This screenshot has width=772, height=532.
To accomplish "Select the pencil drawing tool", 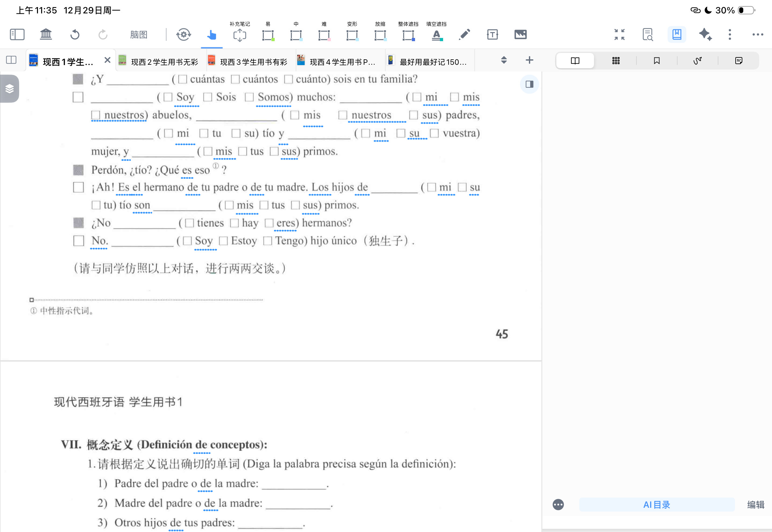I will (464, 34).
